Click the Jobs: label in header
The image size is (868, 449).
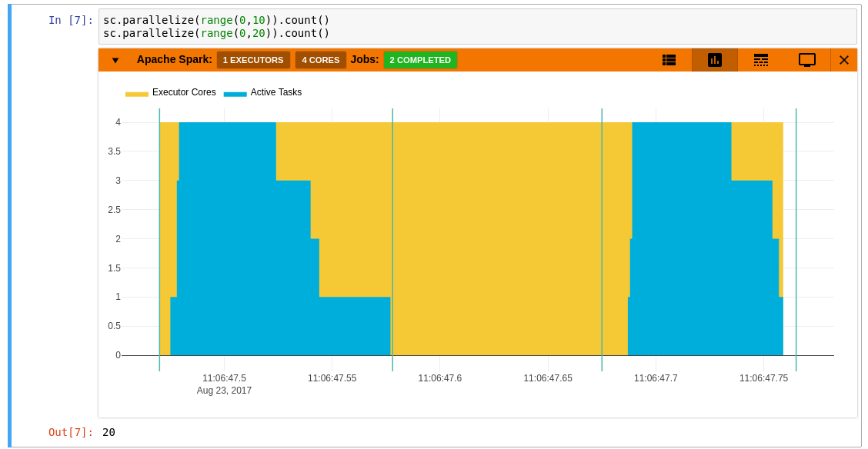coord(365,60)
